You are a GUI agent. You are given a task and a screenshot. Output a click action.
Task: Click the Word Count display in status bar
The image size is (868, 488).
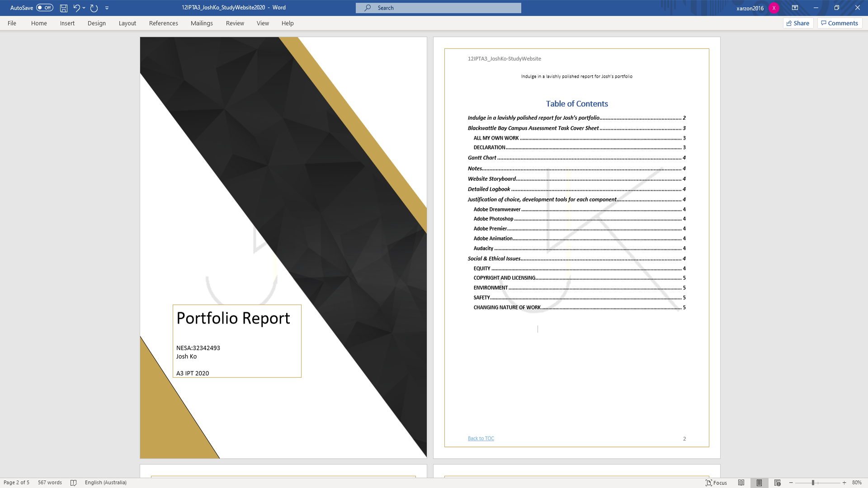coord(49,482)
